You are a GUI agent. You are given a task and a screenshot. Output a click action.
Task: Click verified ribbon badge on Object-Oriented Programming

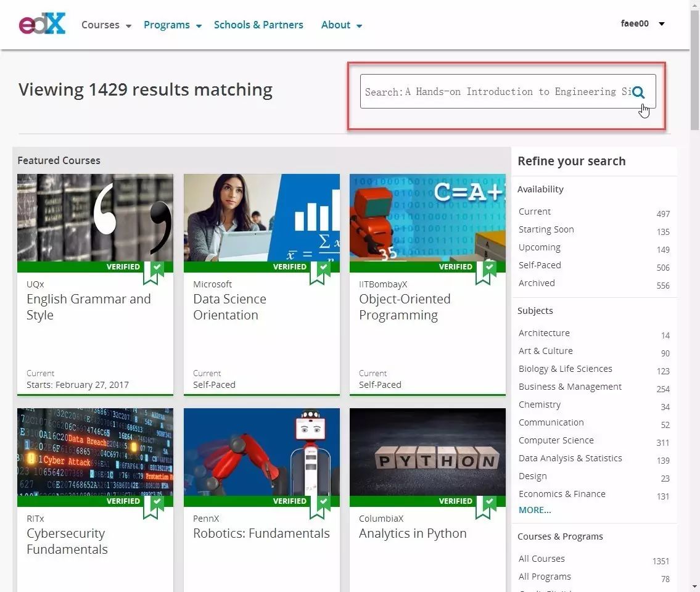(485, 272)
